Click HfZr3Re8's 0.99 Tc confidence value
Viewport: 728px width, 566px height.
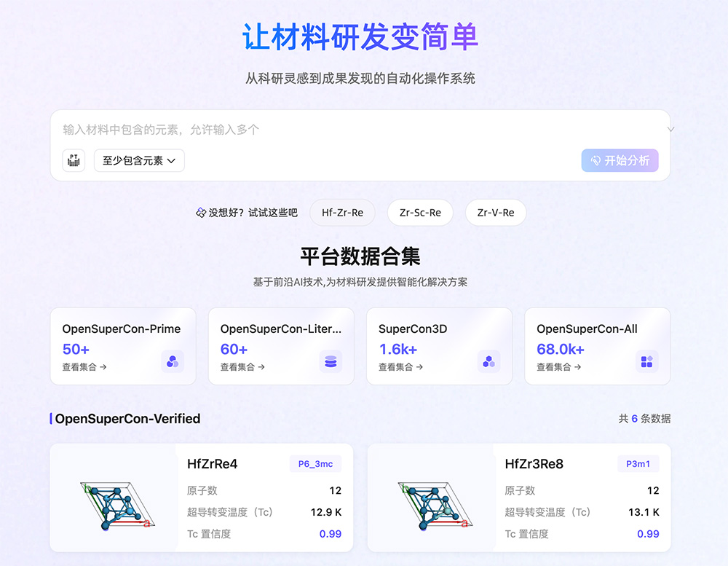click(x=648, y=534)
